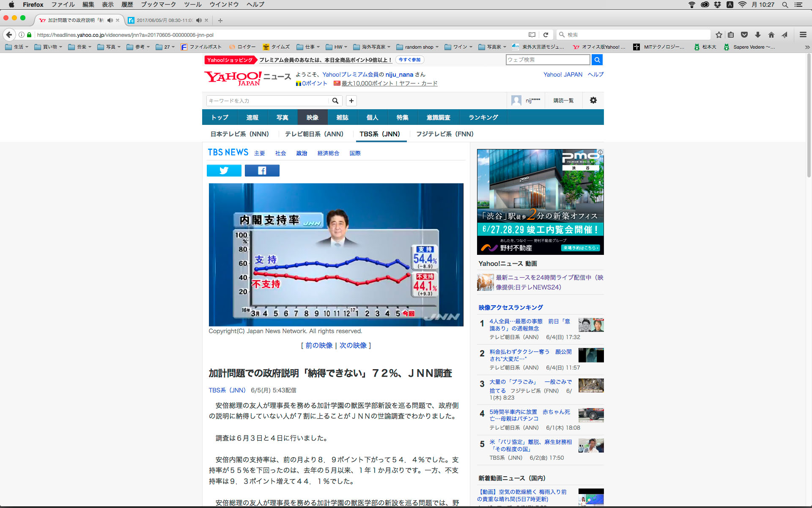This screenshot has height=508, width=812.
Task: Switch to フジテレビ系 (FNN) tab
Action: [x=444, y=134]
